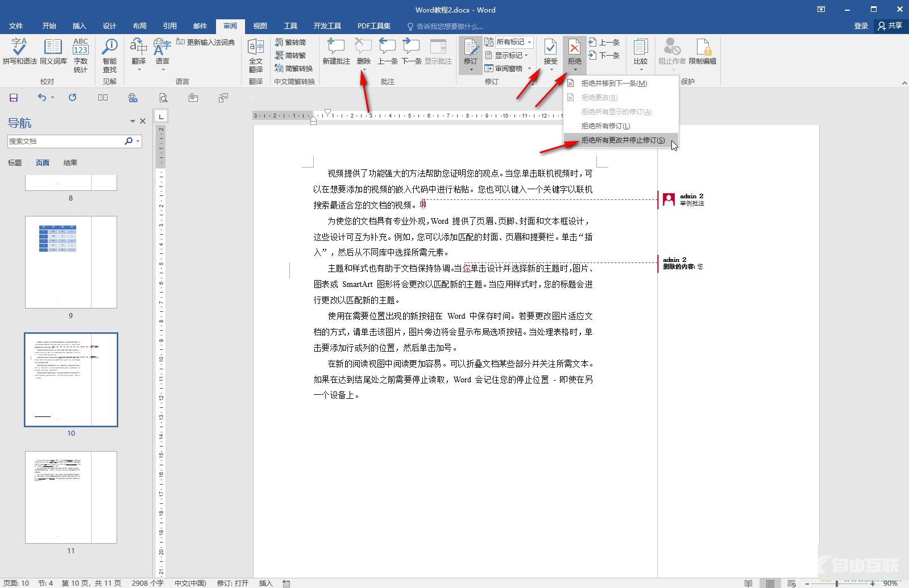Toggle track changes status 修订: 打开
The height and width of the screenshot is (588, 909).
click(x=233, y=583)
